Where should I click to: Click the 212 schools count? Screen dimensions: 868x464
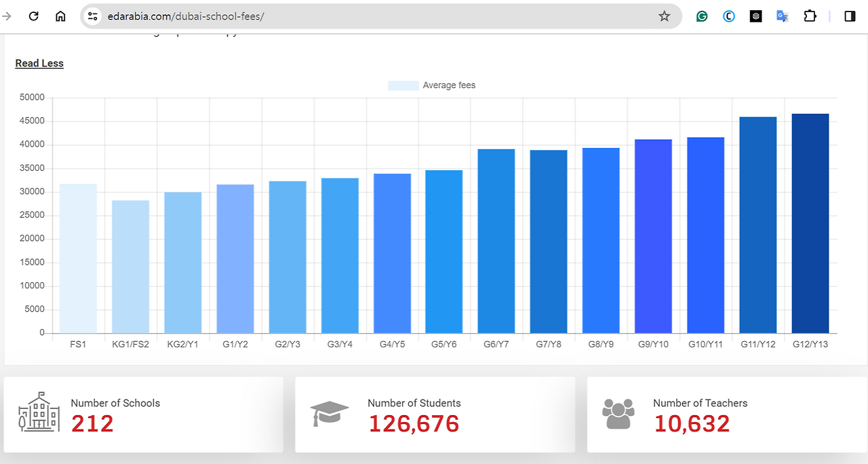coord(92,424)
